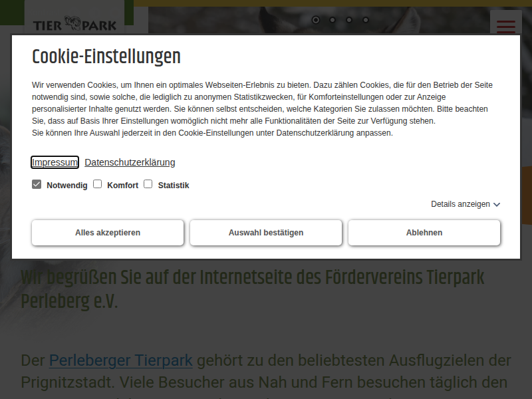The height and width of the screenshot is (399, 532).
Task: Open the Impressum link
Action: 55,162
